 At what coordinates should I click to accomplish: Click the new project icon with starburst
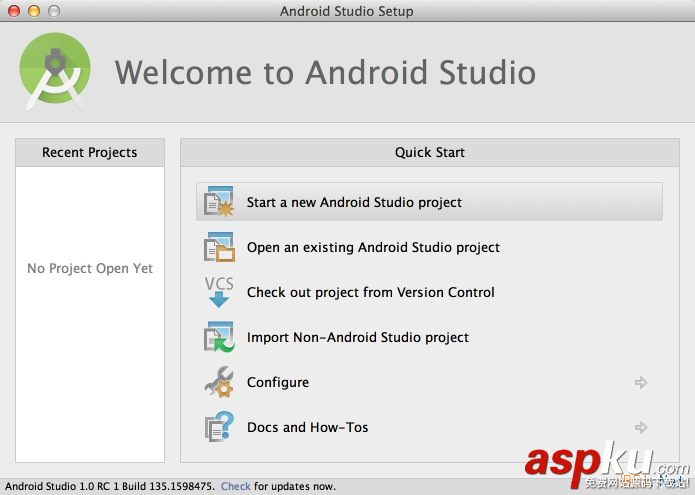click(x=219, y=202)
